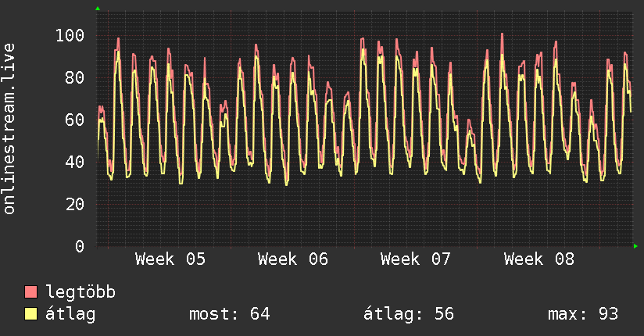644x336 pixels.
Task: Click the 'Week 07' axis label
Action: point(416,259)
